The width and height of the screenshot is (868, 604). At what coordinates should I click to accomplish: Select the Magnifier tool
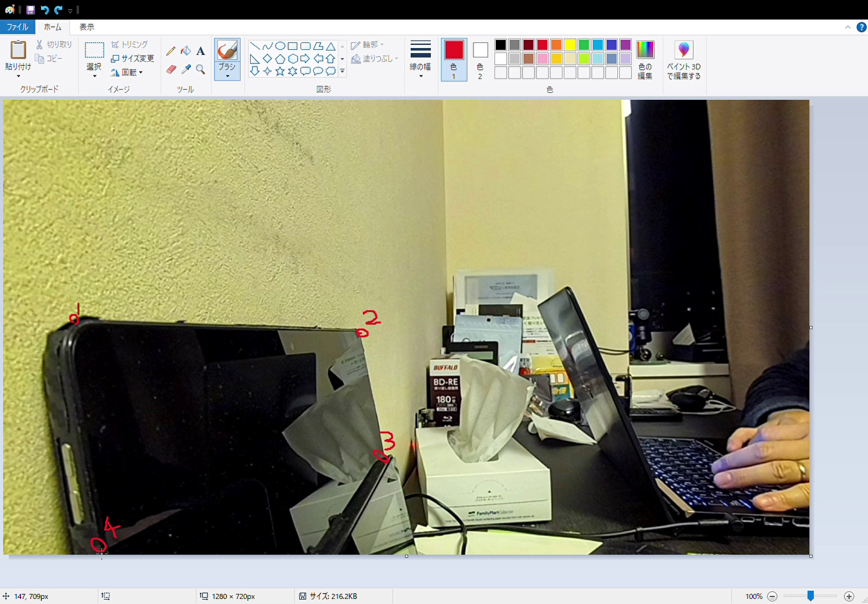[x=201, y=69]
